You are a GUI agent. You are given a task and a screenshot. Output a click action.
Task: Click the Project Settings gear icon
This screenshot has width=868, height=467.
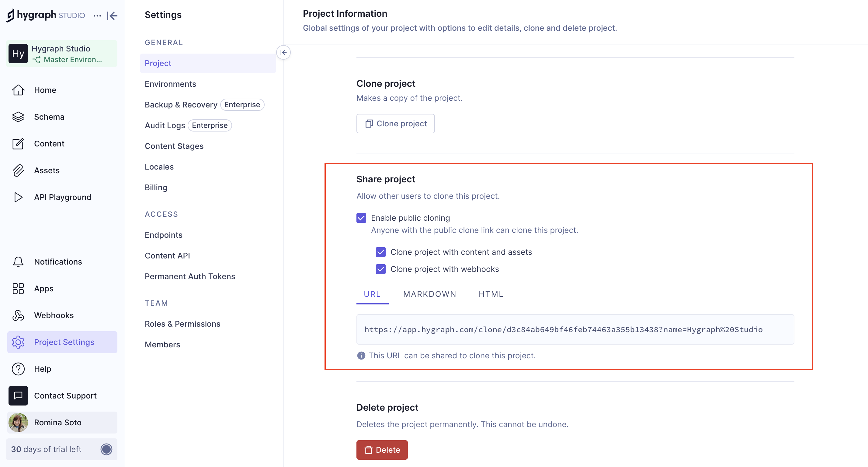18,342
